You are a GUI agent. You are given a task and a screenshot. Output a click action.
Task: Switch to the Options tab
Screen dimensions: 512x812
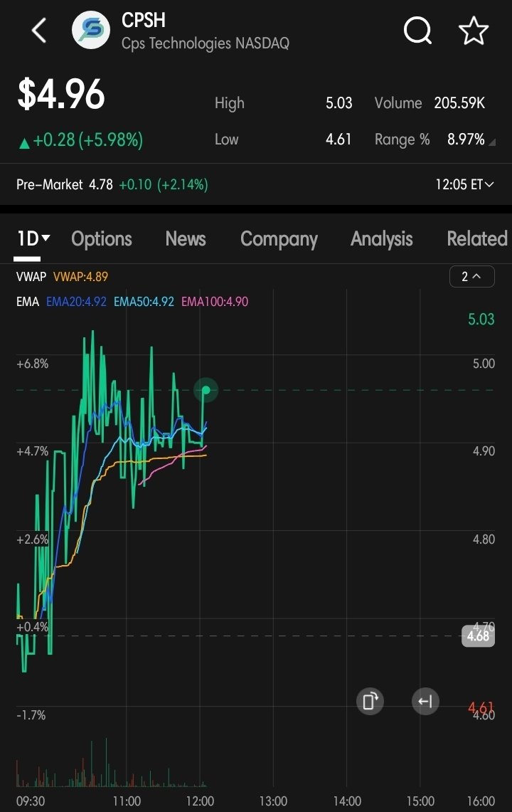point(102,238)
